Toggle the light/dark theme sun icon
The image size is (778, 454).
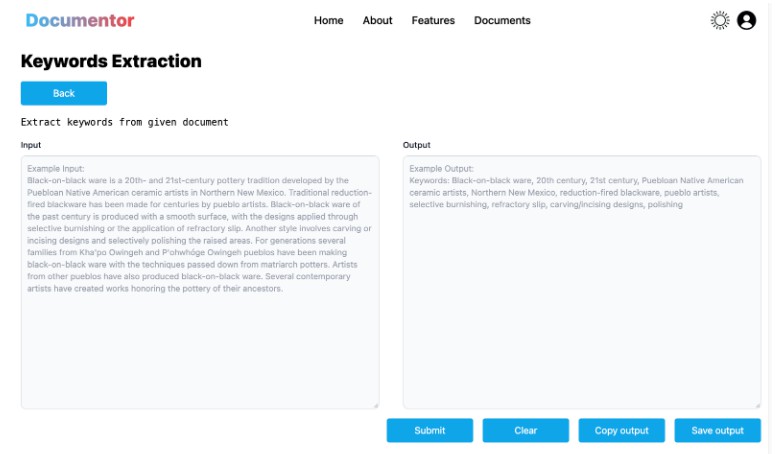(x=719, y=20)
